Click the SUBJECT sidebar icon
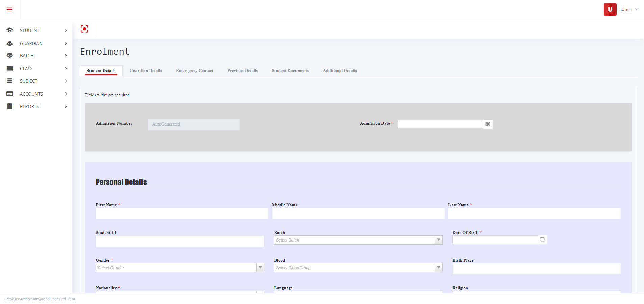 (9, 81)
